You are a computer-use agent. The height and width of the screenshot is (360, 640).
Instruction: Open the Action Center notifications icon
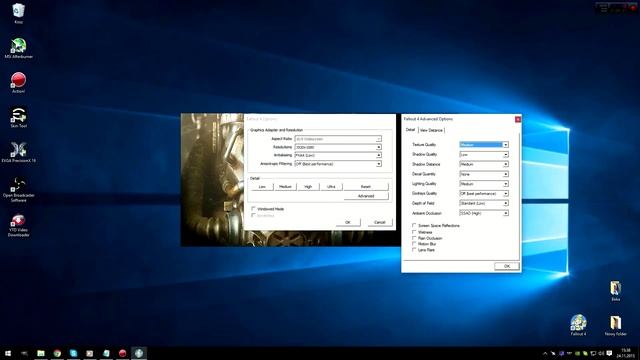pos(609,353)
